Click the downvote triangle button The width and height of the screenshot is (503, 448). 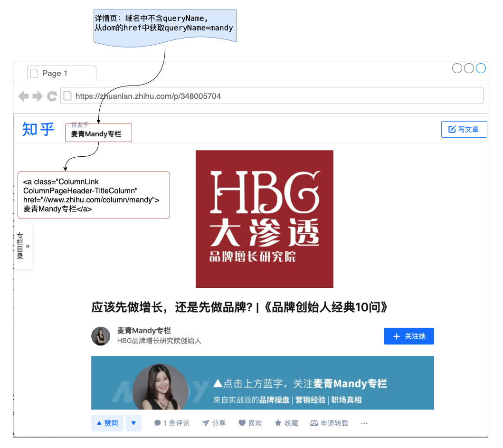click(x=133, y=423)
